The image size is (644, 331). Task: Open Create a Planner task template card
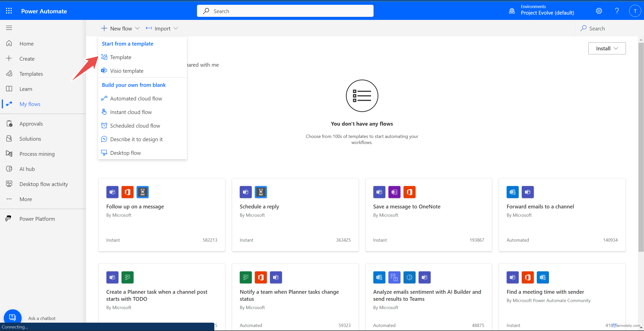(x=162, y=297)
